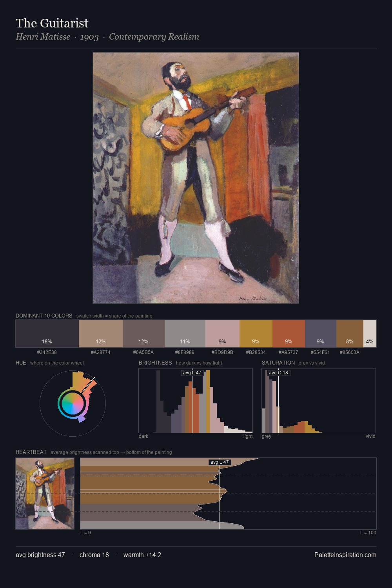392x588 pixels.
Task: Select the #B28534 ochre swatch
Action: pos(256,334)
